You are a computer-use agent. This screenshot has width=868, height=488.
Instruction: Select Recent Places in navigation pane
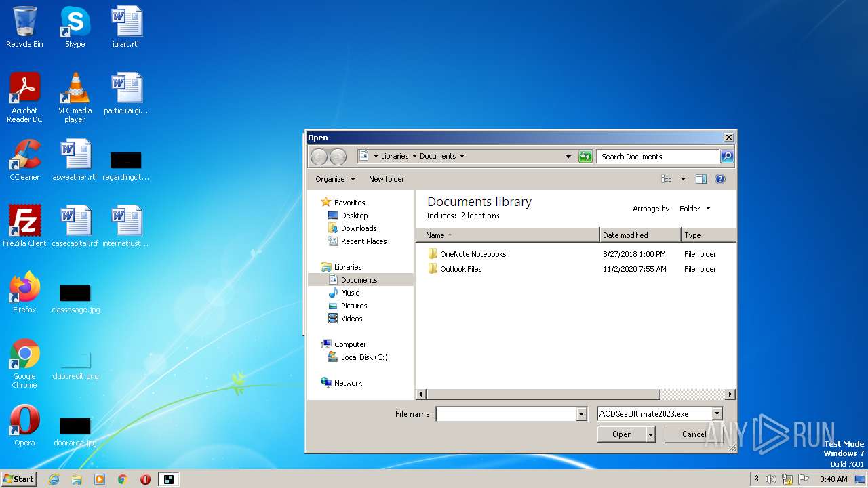pos(357,241)
